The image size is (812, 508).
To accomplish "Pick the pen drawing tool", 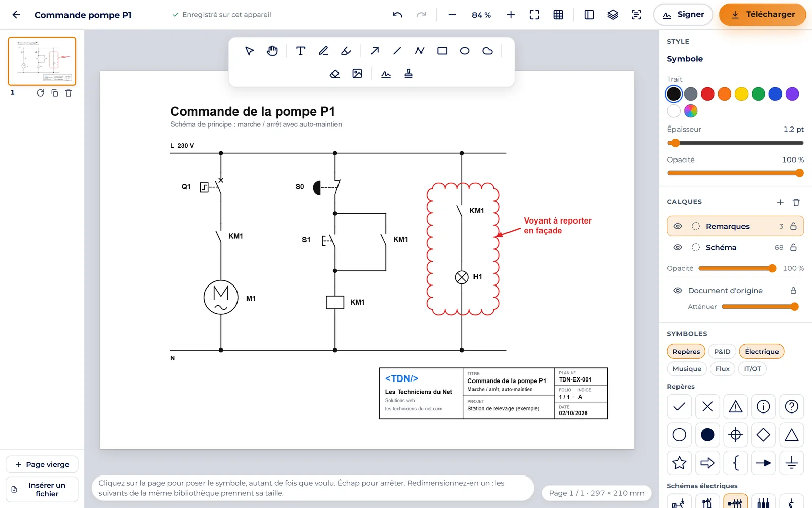I will click(323, 51).
